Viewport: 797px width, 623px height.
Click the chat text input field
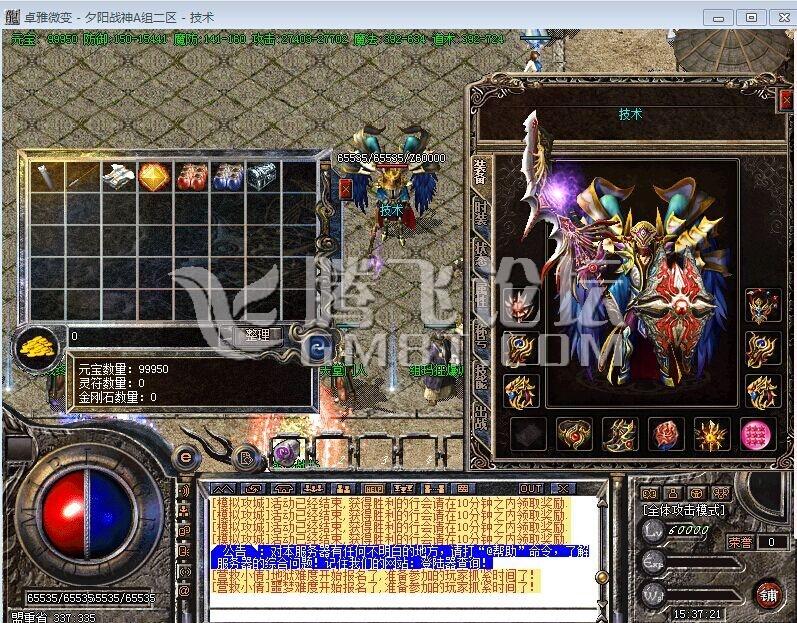coord(402,615)
